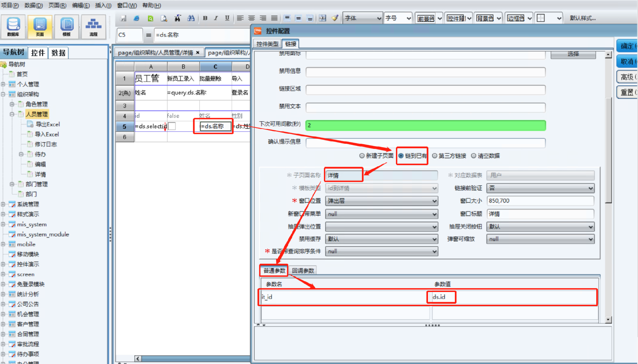Select the 模板 template icon
Image resolution: width=638 pixels, height=364 pixels.
click(x=67, y=27)
